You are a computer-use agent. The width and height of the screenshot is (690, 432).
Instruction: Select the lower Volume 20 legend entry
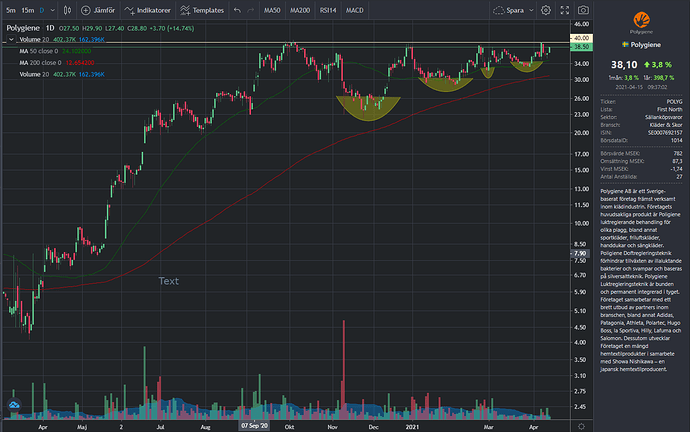point(62,74)
